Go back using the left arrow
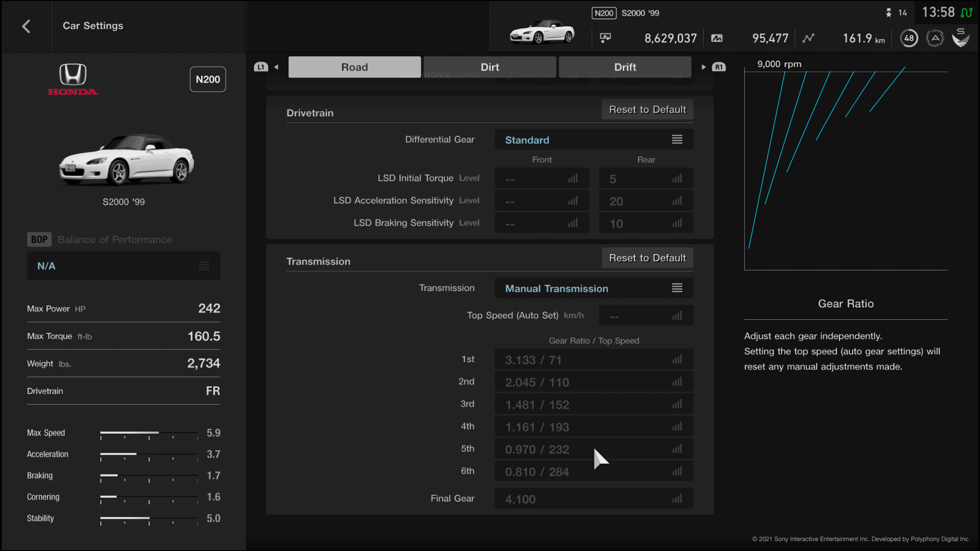Image resolution: width=980 pixels, height=551 pixels. (26, 26)
